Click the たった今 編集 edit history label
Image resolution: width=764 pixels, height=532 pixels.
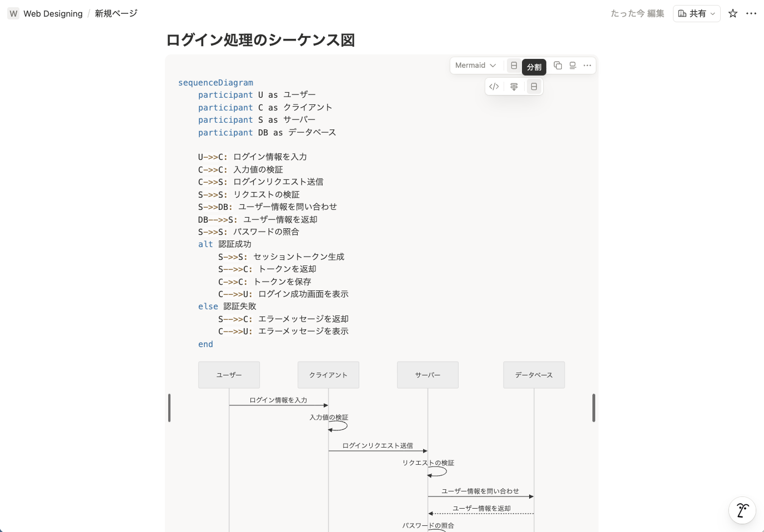(x=637, y=13)
